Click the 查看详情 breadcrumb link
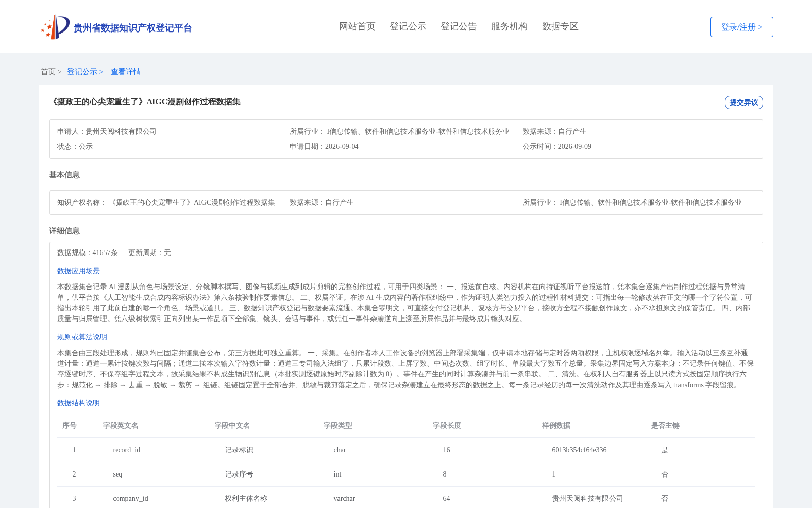 pyautogui.click(x=126, y=72)
